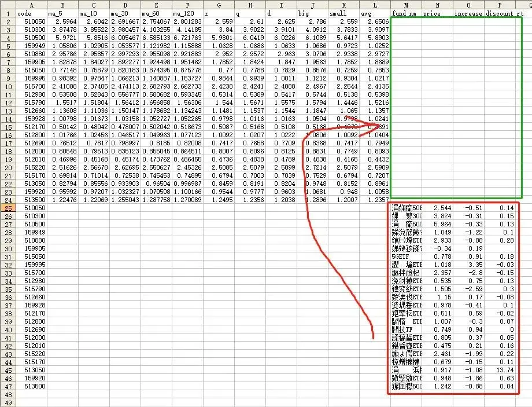Screen dimensions: 532x407
Task: Select cell with value 2.2544
Action: click(343, 86)
